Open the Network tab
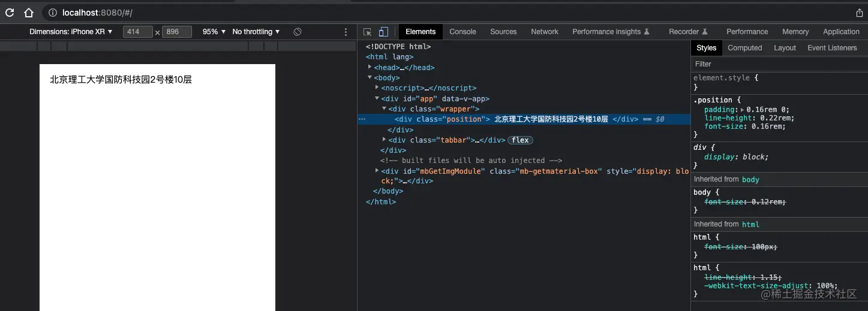The width and height of the screenshot is (868, 311). click(x=545, y=32)
